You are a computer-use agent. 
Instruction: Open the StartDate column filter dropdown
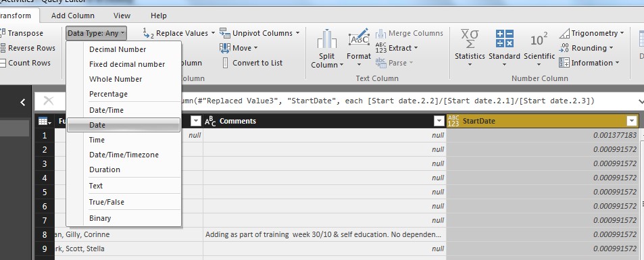[x=631, y=121]
